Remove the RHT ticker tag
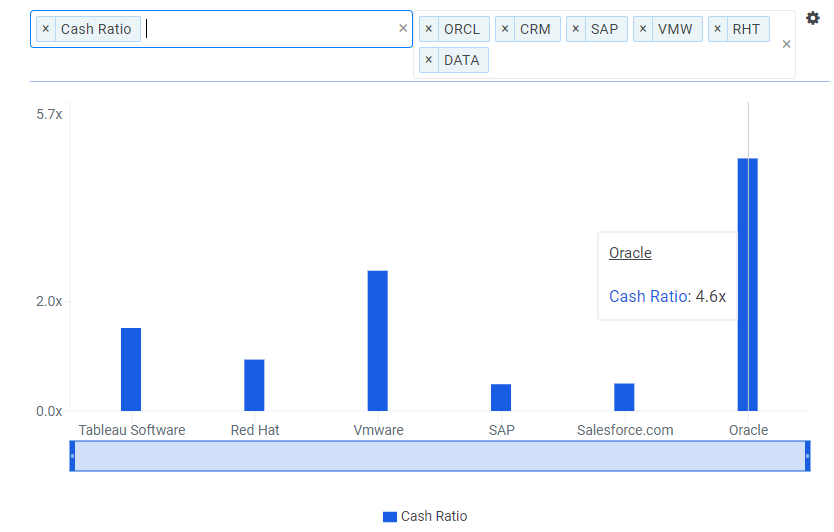 pyautogui.click(x=717, y=29)
